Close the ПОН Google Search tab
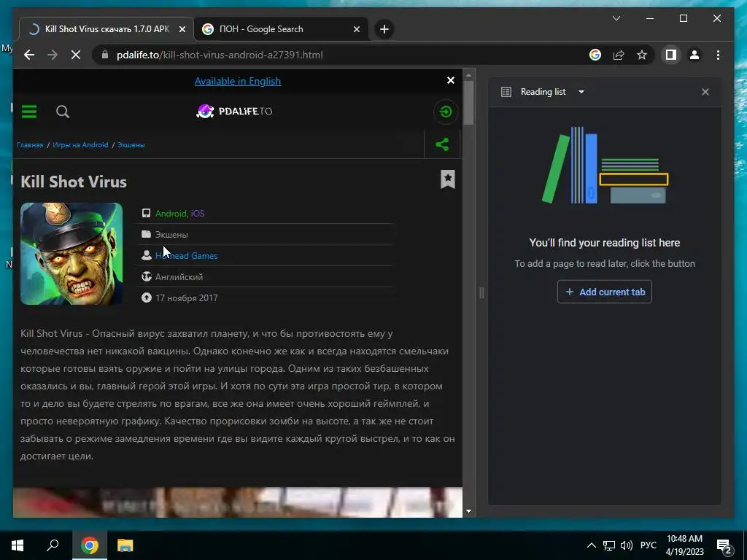Image resolution: width=747 pixels, height=560 pixels. pyautogui.click(x=356, y=29)
